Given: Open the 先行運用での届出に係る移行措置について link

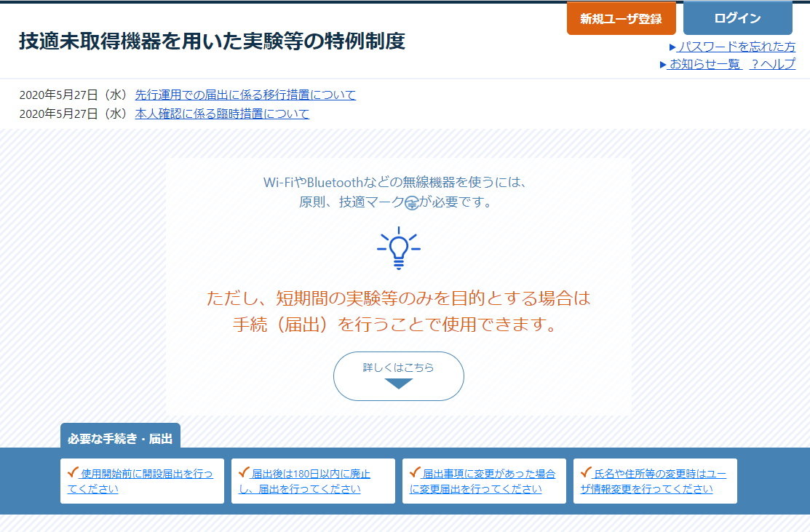Looking at the screenshot, I should click(x=245, y=95).
